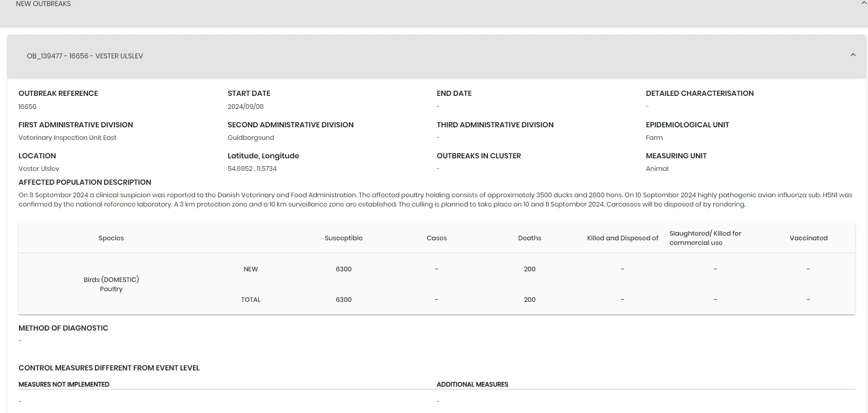The image size is (868, 413).
Task: Click the OB_139477 - 16656 - VESTER ULSLEV header text
Action: [x=85, y=56]
